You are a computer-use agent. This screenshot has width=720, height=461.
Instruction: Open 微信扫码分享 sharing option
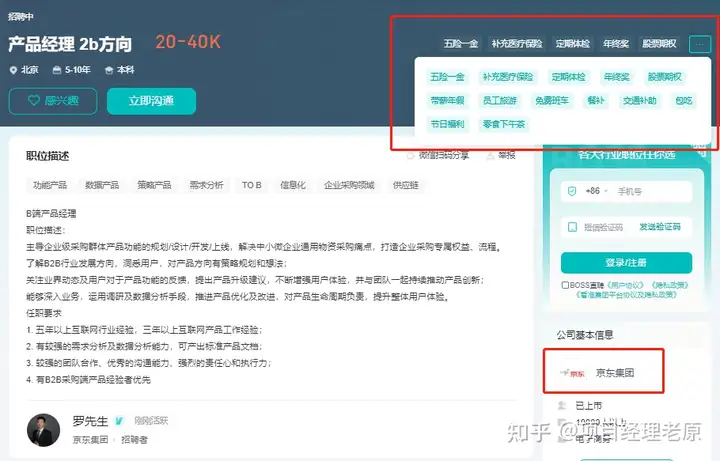438,156
